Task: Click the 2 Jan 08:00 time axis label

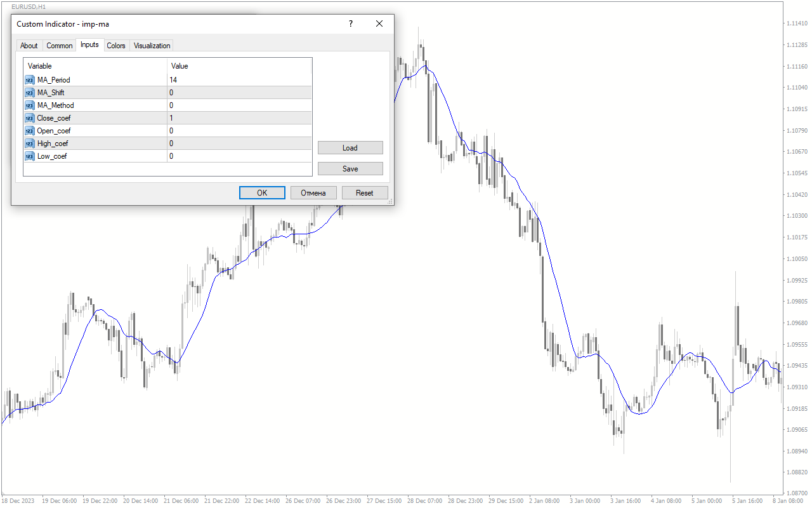Action: [x=543, y=501]
